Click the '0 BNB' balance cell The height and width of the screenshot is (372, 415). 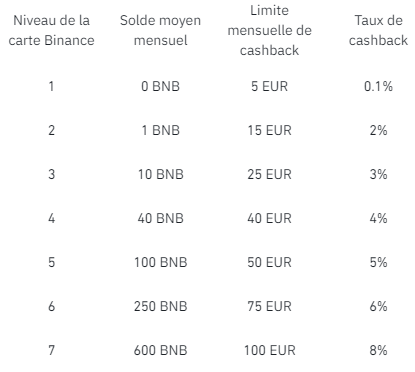point(160,86)
